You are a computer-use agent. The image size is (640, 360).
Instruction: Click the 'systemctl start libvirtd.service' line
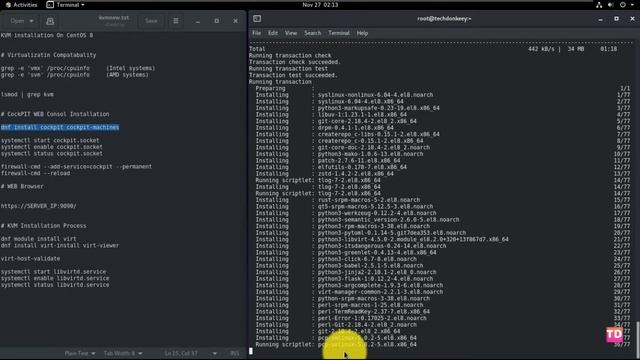click(x=53, y=271)
